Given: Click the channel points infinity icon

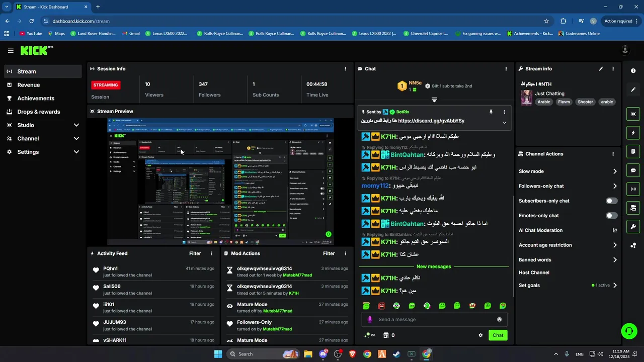Looking at the screenshot, I should coord(370,335).
